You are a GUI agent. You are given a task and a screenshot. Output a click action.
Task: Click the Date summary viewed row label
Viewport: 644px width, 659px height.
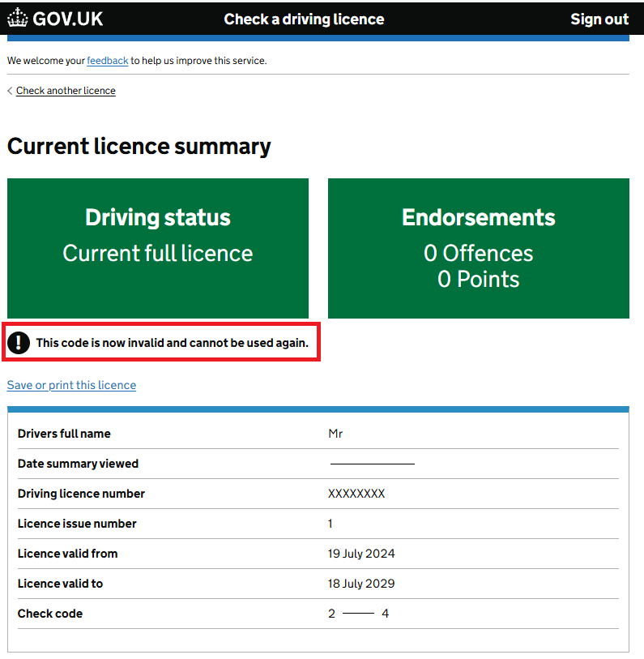[78, 464]
